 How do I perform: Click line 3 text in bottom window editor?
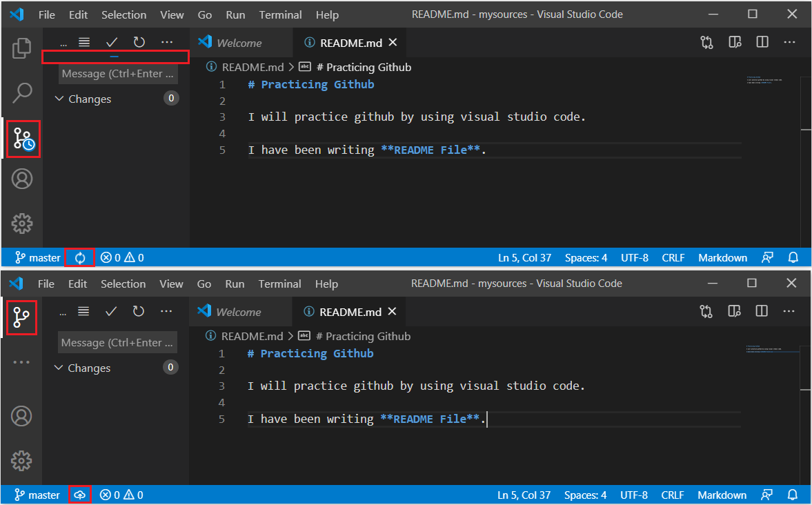pyautogui.click(x=417, y=386)
